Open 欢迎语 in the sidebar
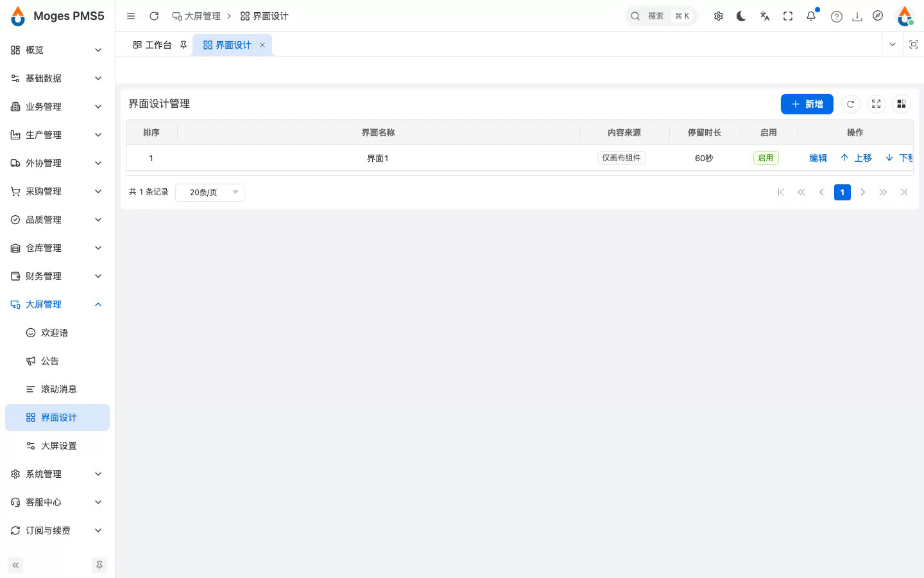This screenshot has width=924, height=578. pos(57,333)
